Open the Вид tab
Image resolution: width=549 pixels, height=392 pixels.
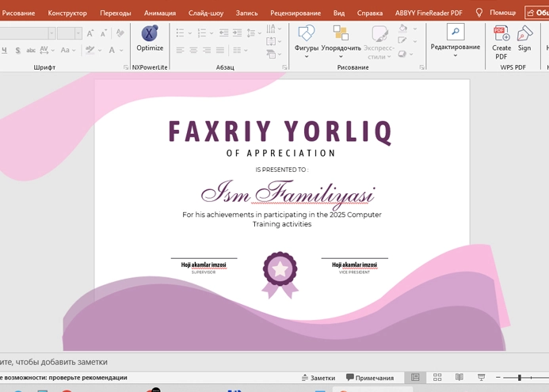point(338,13)
